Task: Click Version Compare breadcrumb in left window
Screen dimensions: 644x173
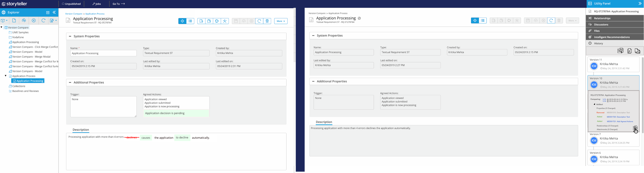Action: click(74, 14)
